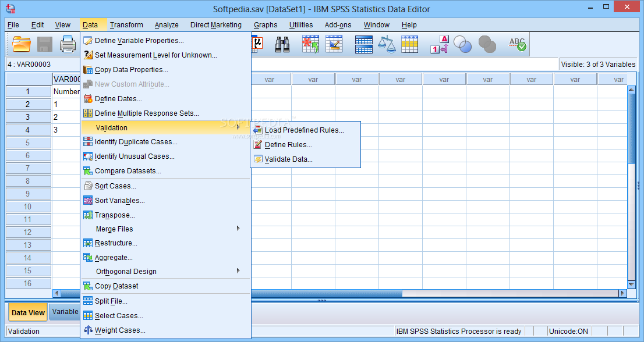This screenshot has width=644, height=342.
Task: Choose Compare Datasets menu entry
Action: point(166,171)
